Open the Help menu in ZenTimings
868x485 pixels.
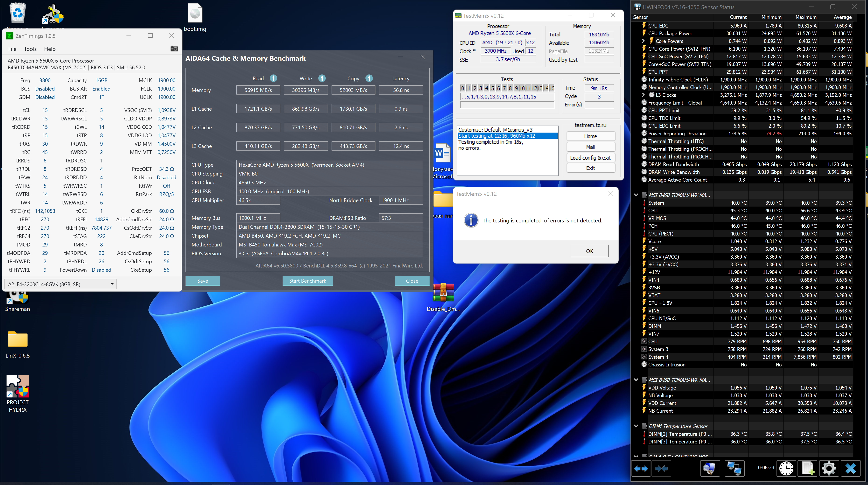point(49,49)
